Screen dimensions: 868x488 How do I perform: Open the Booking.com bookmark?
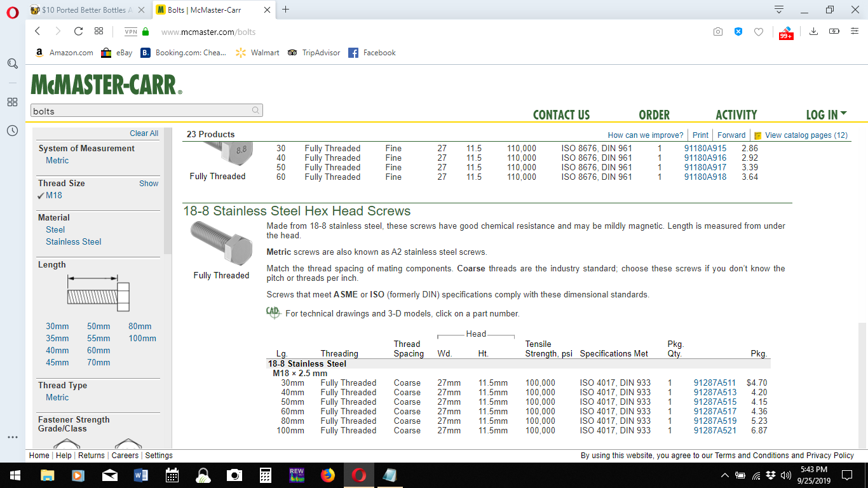click(183, 53)
